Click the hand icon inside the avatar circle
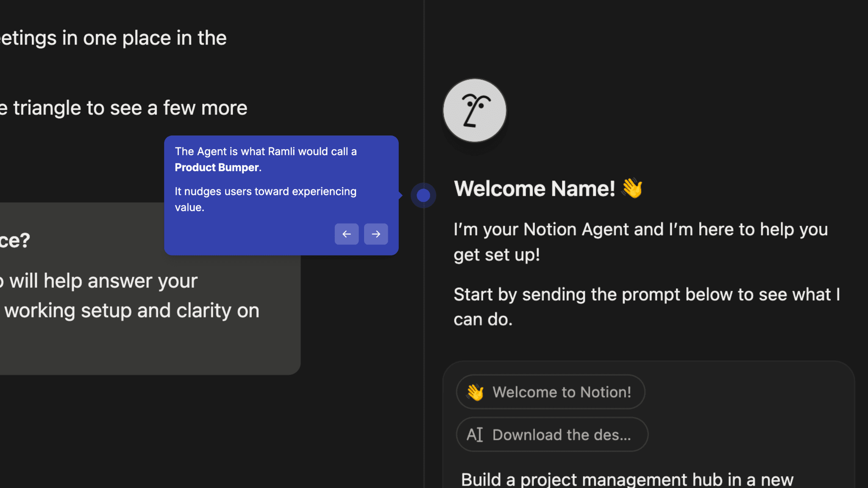Viewport: 868px width, 488px height. (474, 110)
